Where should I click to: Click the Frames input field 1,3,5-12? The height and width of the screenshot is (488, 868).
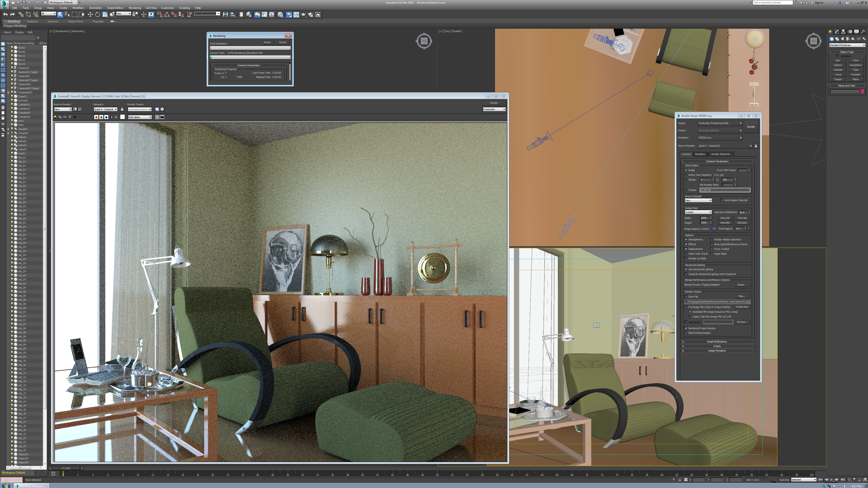(725, 190)
